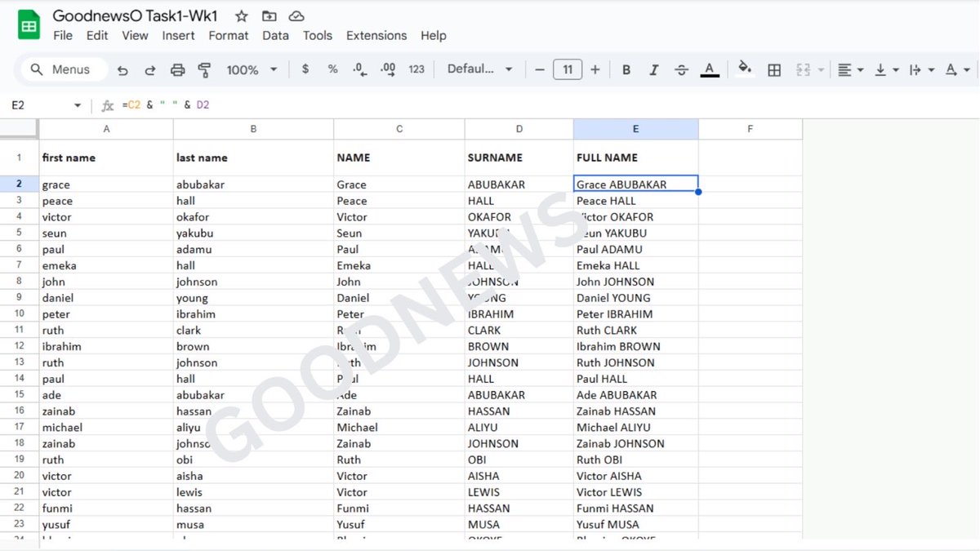Open the Data menu
Image resolution: width=980 pixels, height=551 pixels.
coord(275,35)
